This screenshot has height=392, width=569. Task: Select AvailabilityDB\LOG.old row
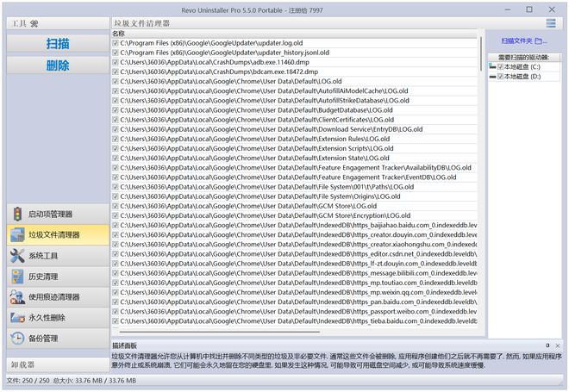click(x=294, y=167)
